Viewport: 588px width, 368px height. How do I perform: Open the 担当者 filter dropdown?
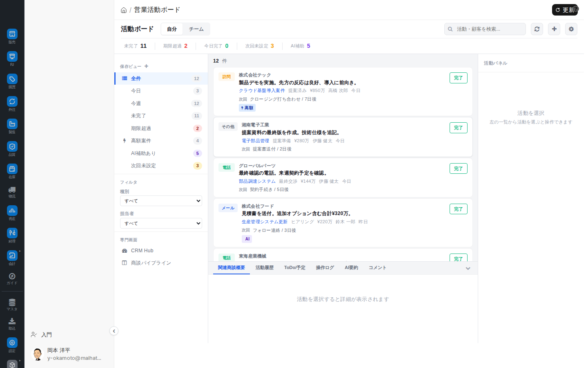pos(161,223)
